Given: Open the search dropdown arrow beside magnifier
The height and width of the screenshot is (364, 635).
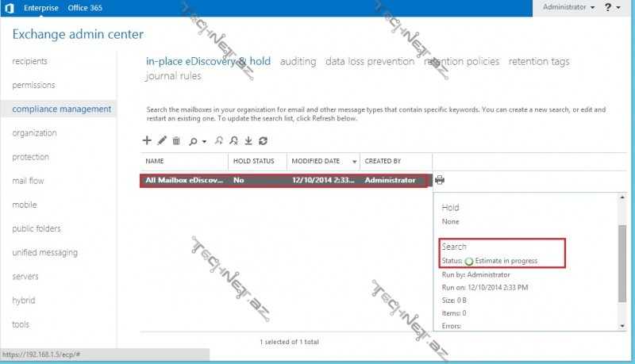Looking at the screenshot, I should 204,141.
